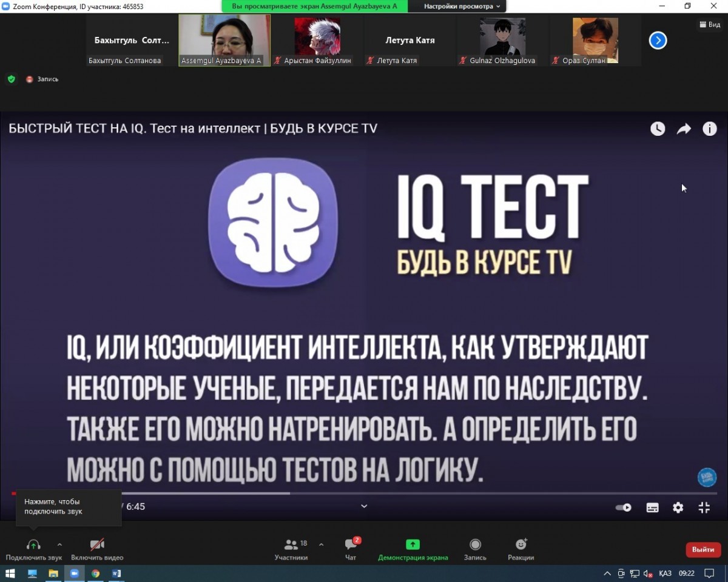Click the video progress bar

coord(364,493)
